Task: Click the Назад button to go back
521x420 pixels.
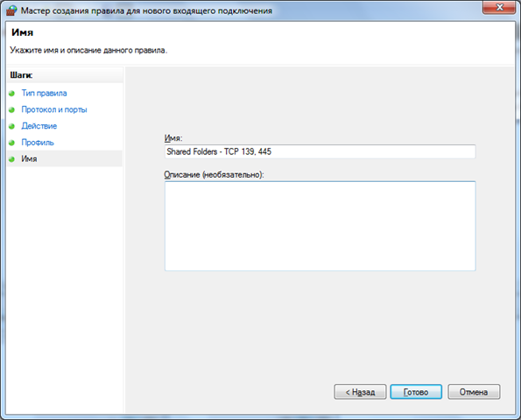Action: click(360, 392)
